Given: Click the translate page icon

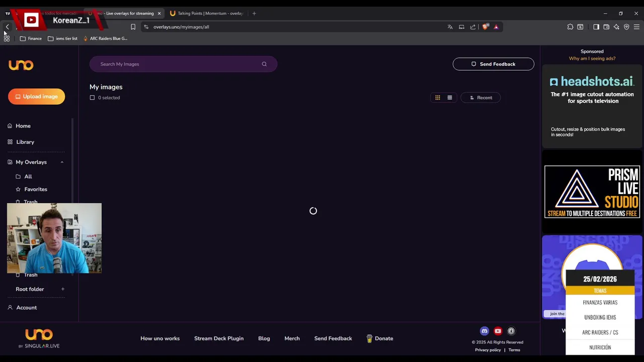Looking at the screenshot, I should tap(450, 27).
